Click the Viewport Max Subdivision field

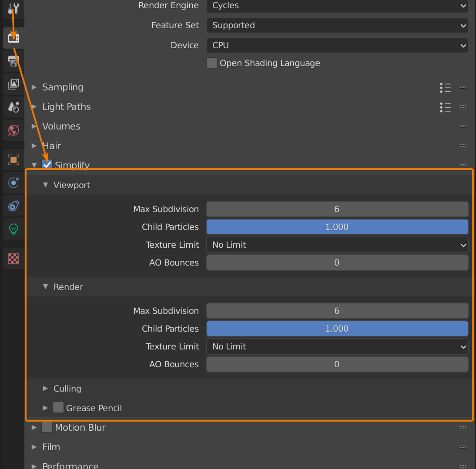click(x=337, y=209)
